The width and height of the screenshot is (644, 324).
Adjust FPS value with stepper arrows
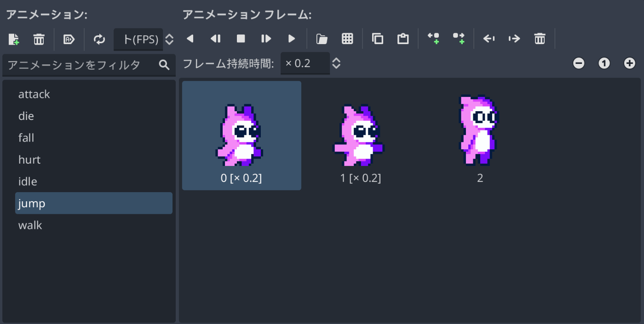(169, 40)
